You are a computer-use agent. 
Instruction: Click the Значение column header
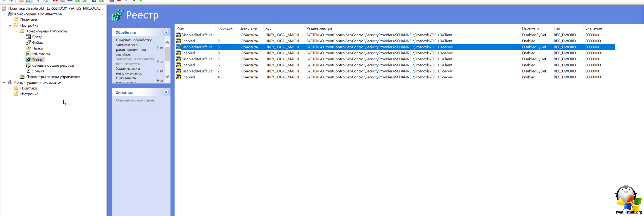click(x=593, y=28)
